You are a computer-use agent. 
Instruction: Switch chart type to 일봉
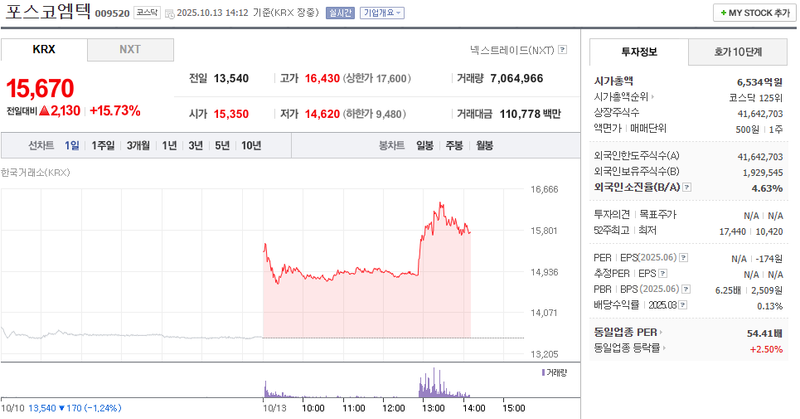click(425, 145)
